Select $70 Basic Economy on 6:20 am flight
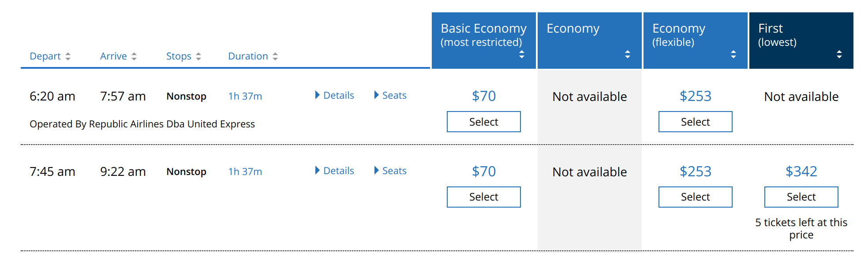This screenshot has width=868, height=253. (x=484, y=122)
